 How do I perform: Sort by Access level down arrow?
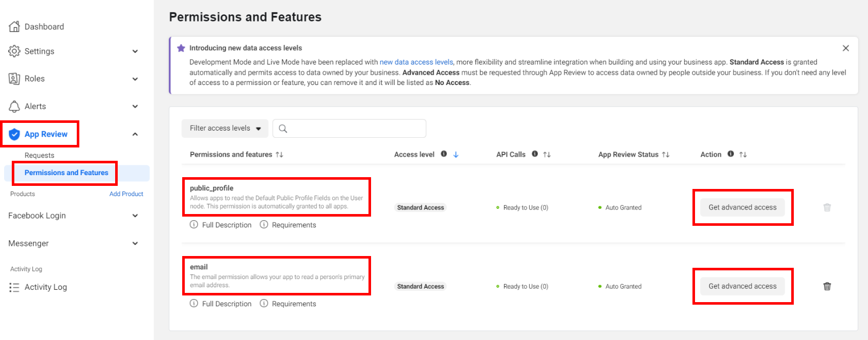pos(455,155)
